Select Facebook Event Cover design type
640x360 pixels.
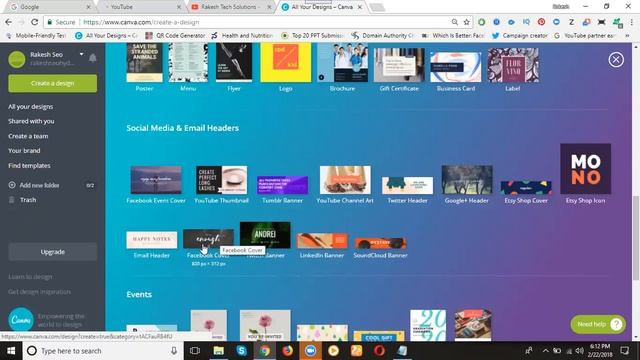click(156, 180)
